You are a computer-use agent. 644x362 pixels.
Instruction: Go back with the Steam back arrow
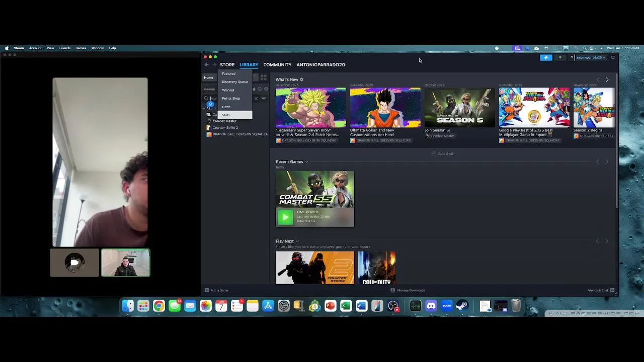point(206,64)
